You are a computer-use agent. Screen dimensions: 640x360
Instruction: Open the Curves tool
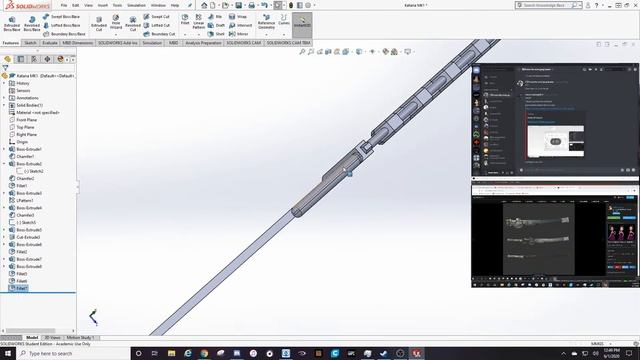click(x=284, y=20)
